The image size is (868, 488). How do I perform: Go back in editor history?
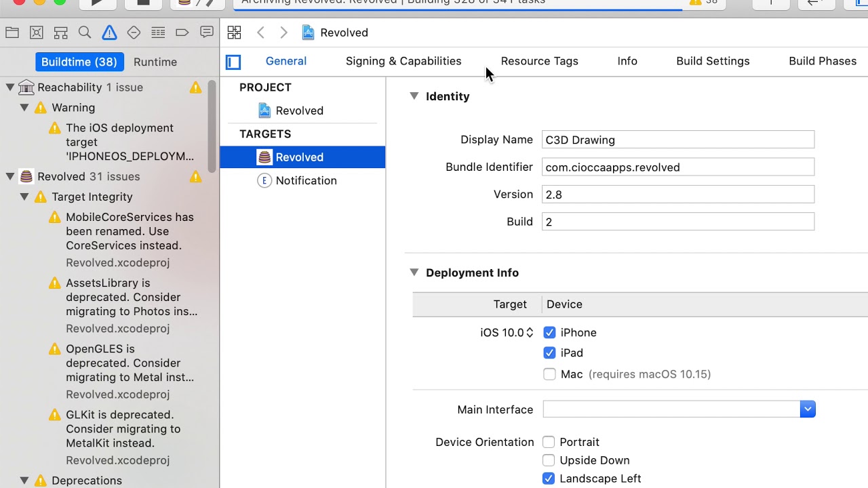[x=260, y=33]
